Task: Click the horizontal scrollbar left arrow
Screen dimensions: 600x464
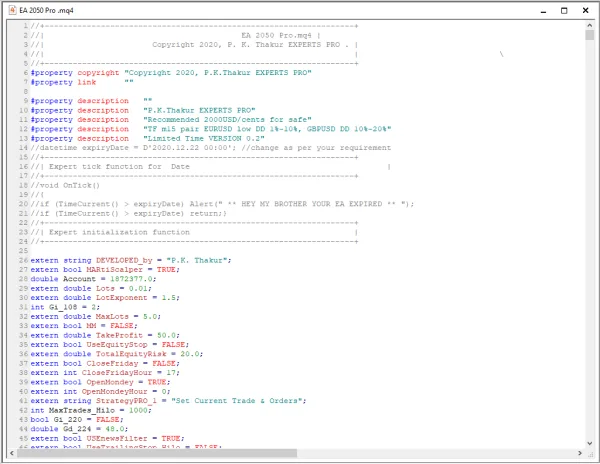Action: pyautogui.click(x=12, y=453)
